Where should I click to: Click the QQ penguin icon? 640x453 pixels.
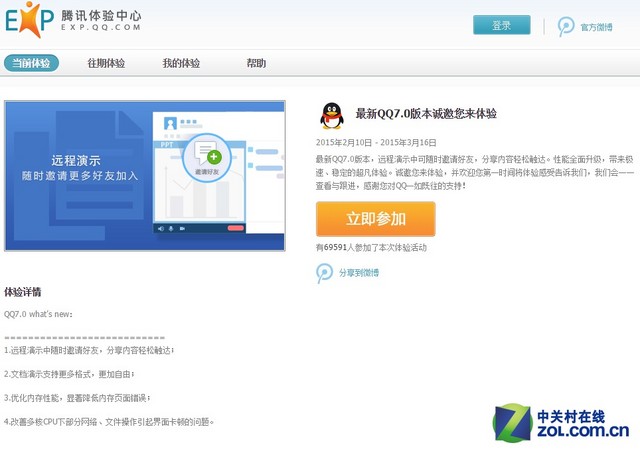pyautogui.click(x=331, y=116)
